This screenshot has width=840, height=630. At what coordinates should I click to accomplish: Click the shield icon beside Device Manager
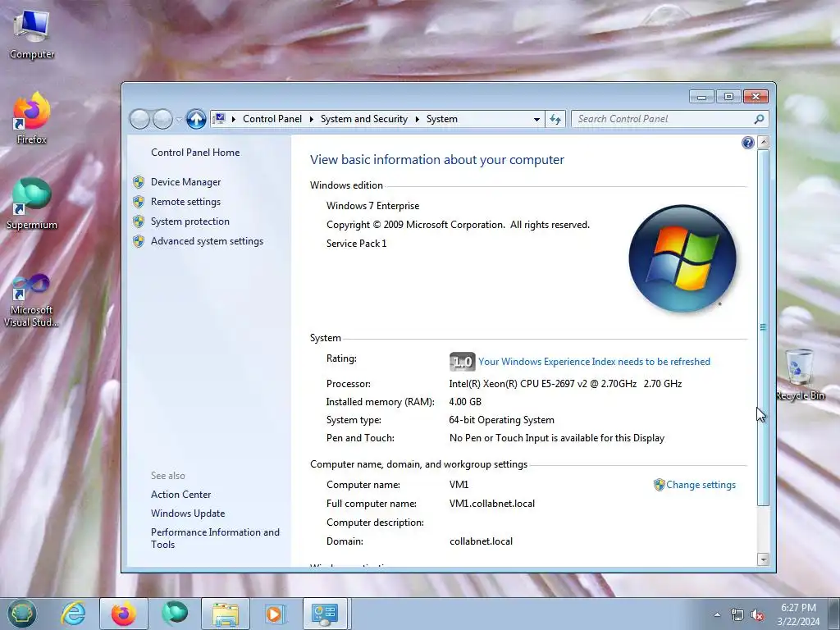(x=139, y=182)
